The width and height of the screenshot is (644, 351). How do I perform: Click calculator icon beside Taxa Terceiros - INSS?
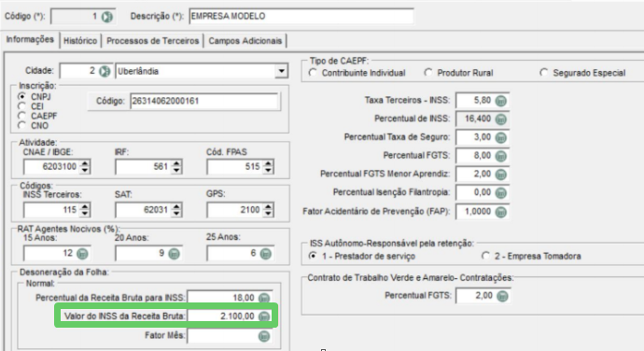[x=500, y=101]
